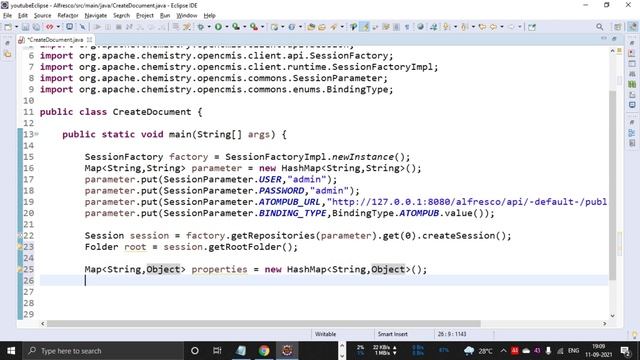Open the Run configurations dropdown arrow

coord(227,27)
